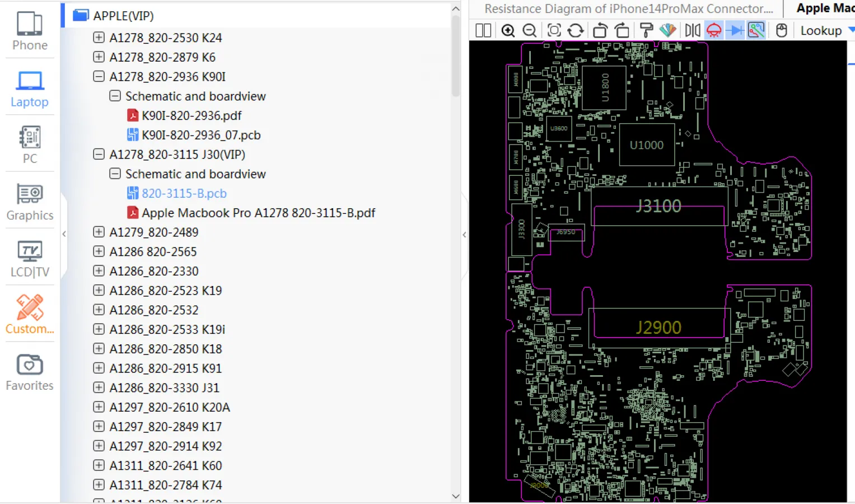Collapse the A1278_820-3115 J30(VIP) node
Viewport: 855px width, 504px height.
[x=99, y=154]
